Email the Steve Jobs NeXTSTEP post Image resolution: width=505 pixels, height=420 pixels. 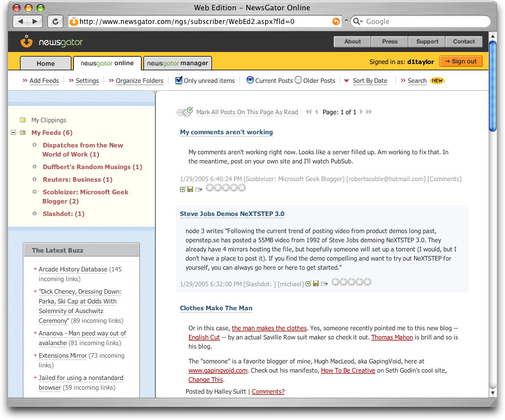(324, 284)
